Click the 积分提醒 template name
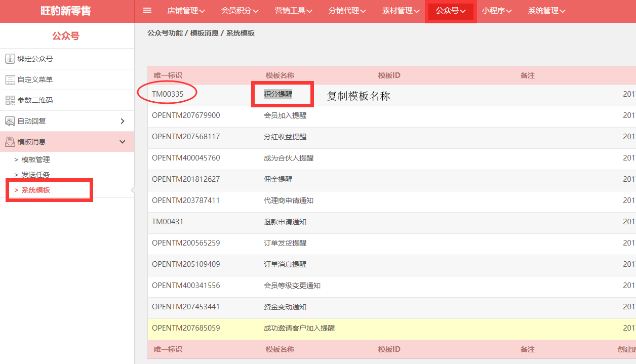Viewport: 636px width, 364px height. (x=278, y=94)
